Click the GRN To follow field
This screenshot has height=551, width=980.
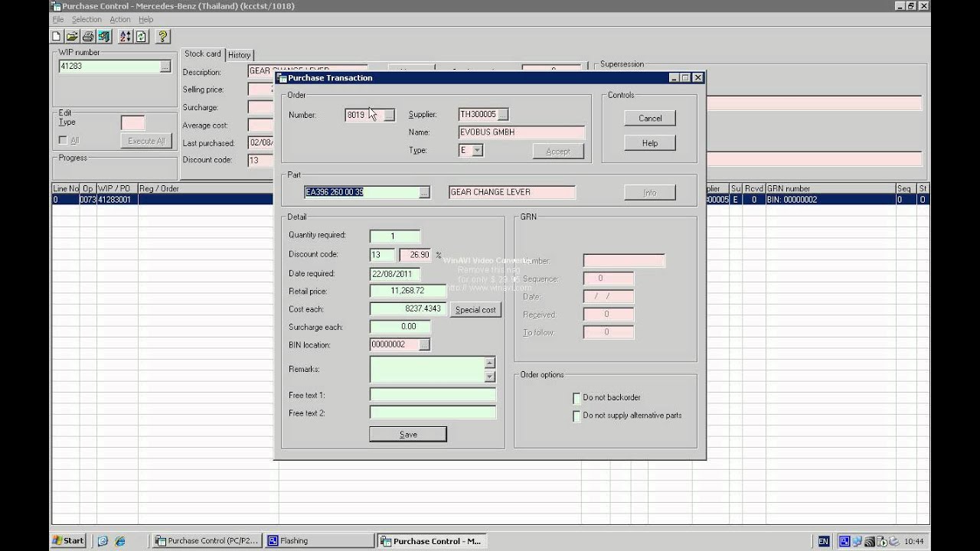click(x=609, y=332)
